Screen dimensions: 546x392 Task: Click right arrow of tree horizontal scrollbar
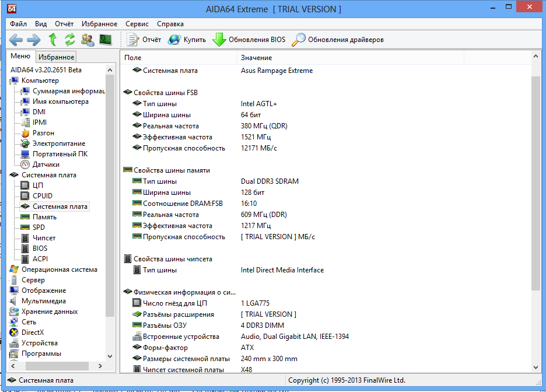pyautogui.click(x=100, y=366)
